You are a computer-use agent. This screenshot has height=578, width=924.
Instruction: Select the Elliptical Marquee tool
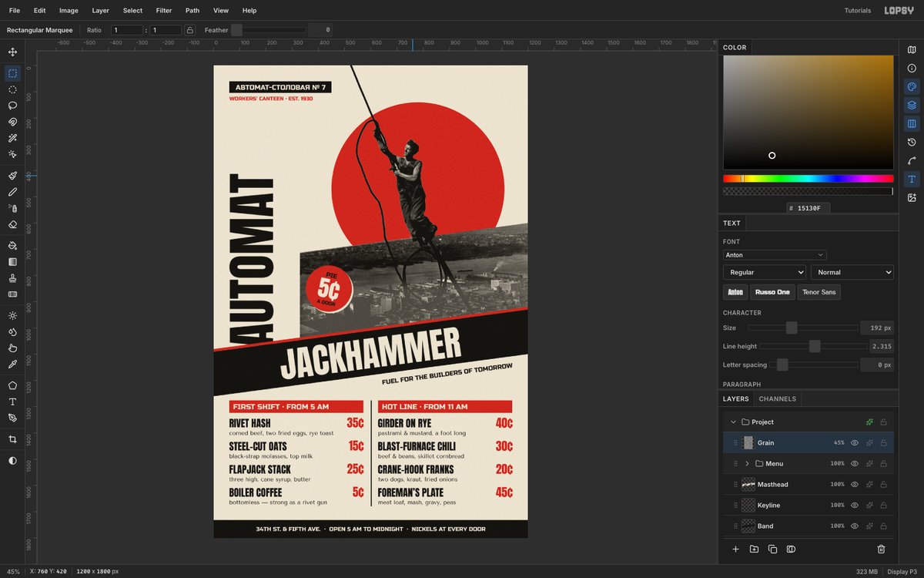12,89
